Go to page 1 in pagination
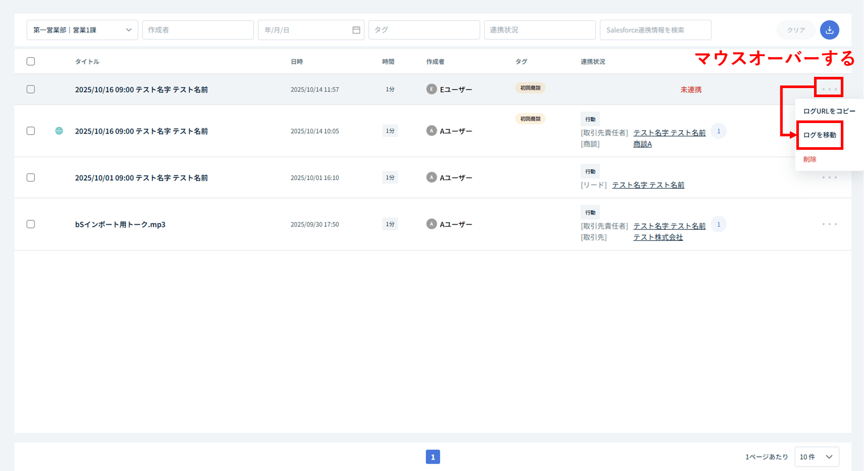Image resolution: width=868 pixels, height=471 pixels. click(x=433, y=457)
